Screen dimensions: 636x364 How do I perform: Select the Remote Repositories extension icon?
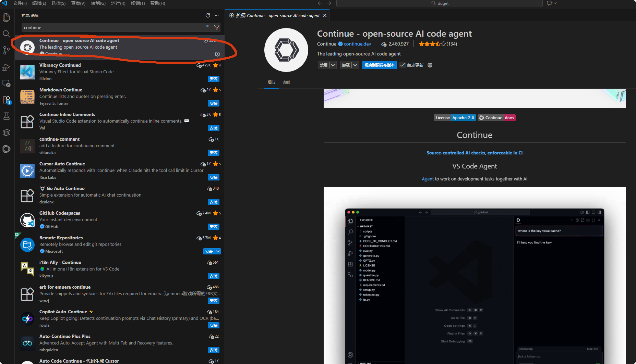pos(27,245)
